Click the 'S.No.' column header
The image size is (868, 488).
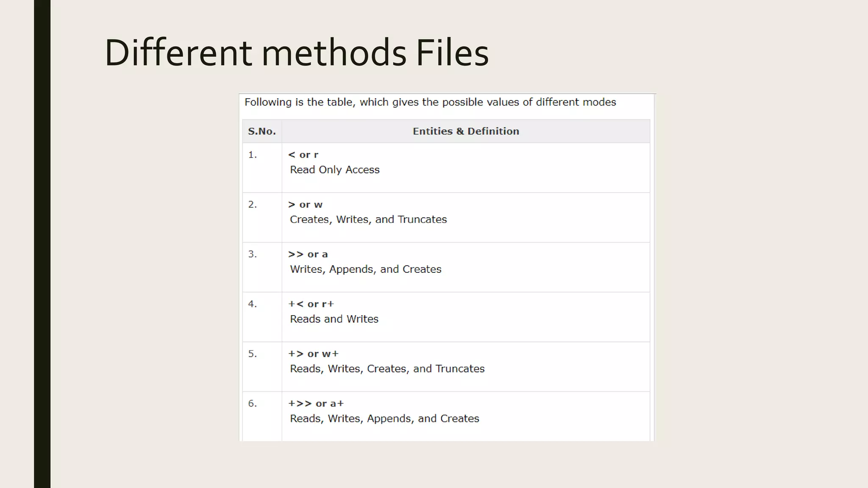(262, 131)
